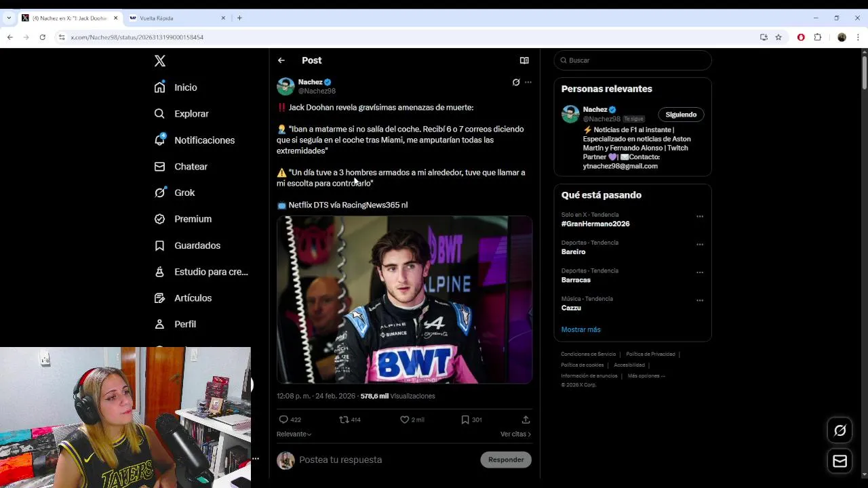Open Información de anuncios link
This screenshot has height=488, width=868.
point(589,375)
